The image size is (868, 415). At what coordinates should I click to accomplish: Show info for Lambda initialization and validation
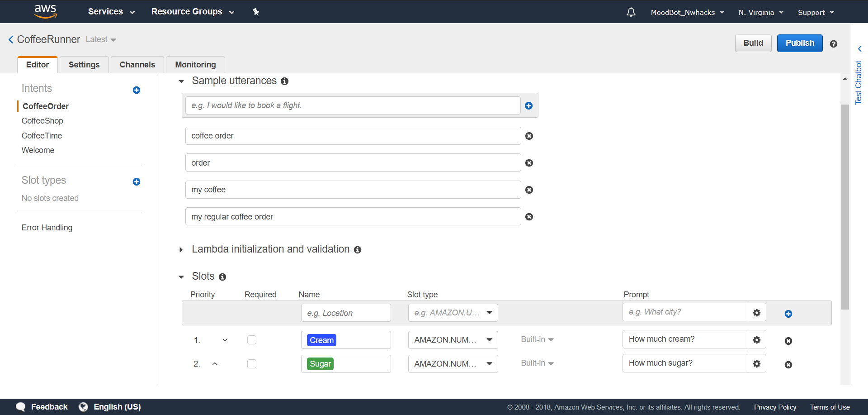pos(358,250)
